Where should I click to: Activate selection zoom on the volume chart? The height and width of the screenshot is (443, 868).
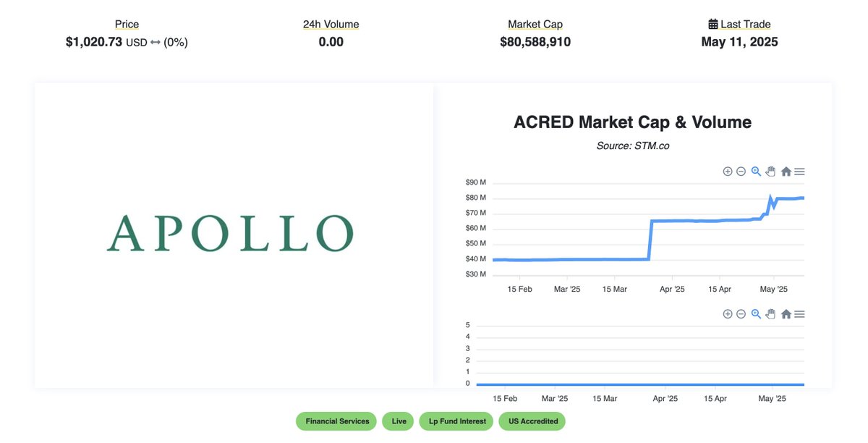756,314
